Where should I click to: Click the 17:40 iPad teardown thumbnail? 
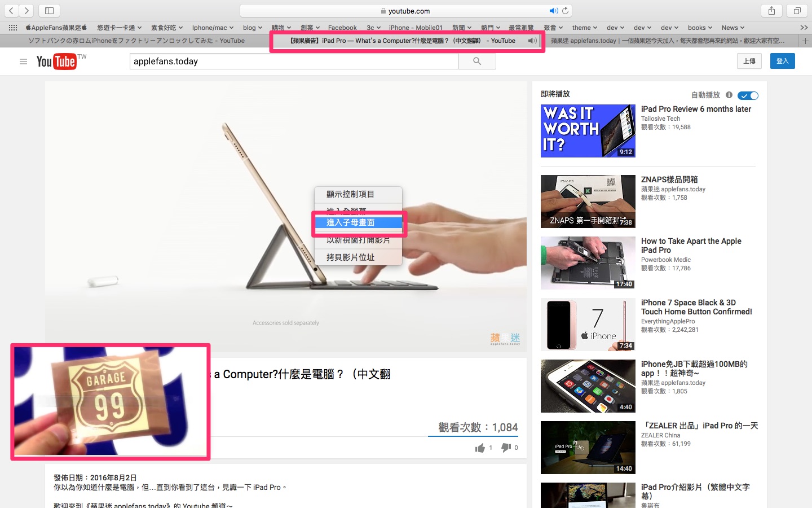(588, 263)
